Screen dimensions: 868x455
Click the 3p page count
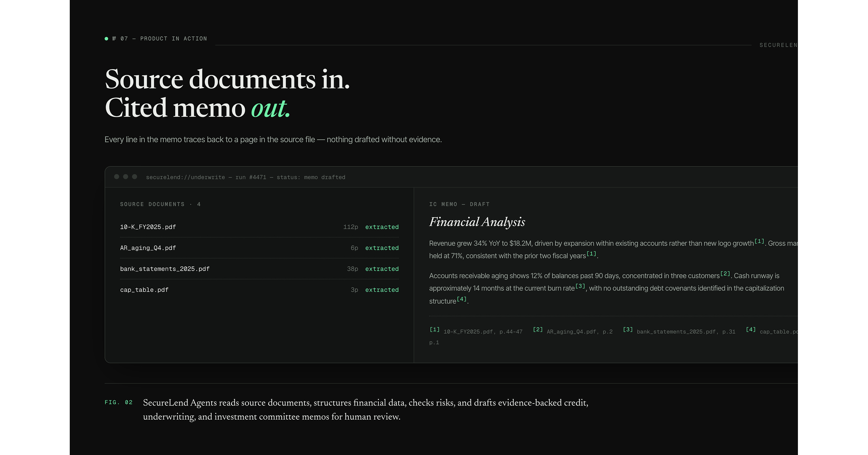click(354, 290)
